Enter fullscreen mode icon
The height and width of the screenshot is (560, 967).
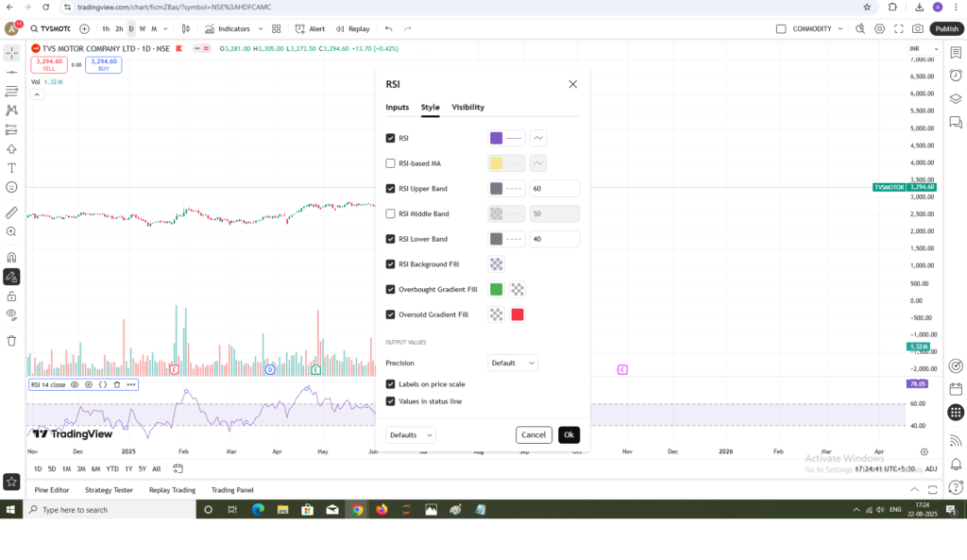[x=899, y=29]
